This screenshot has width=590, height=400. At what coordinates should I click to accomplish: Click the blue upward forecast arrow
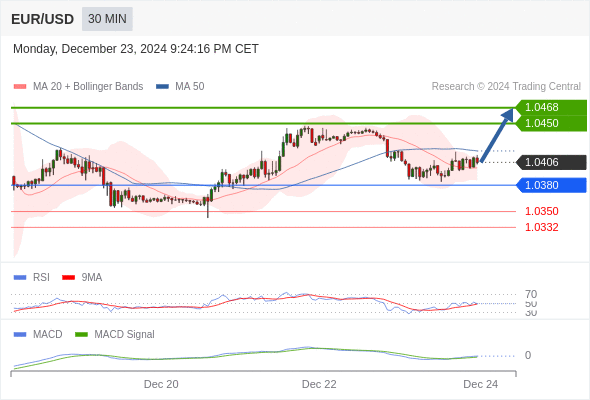(x=497, y=135)
